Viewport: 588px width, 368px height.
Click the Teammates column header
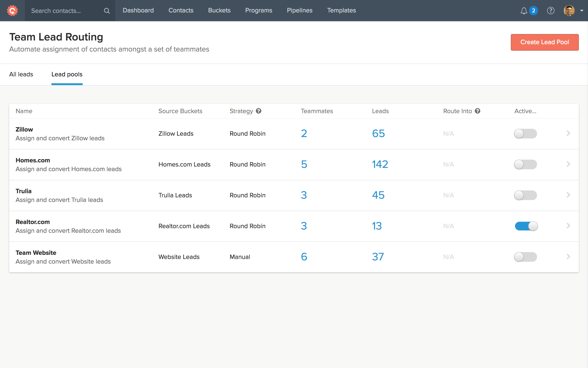(317, 111)
